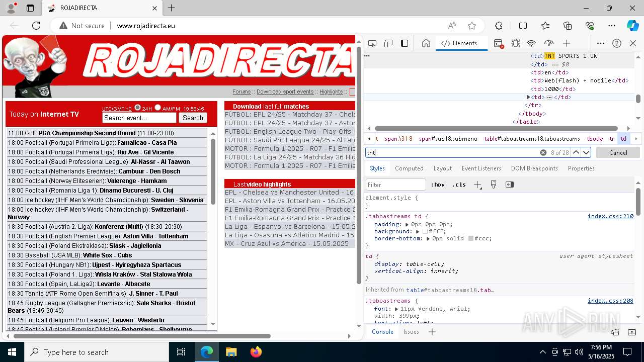Click the Search button on Rojadirecta
644x362 pixels.
(193, 118)
